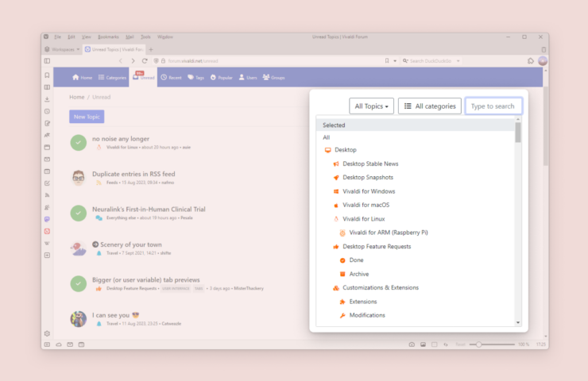Deselect the 'Bigger tab previews' topic checkmark

tap(79, 283)
